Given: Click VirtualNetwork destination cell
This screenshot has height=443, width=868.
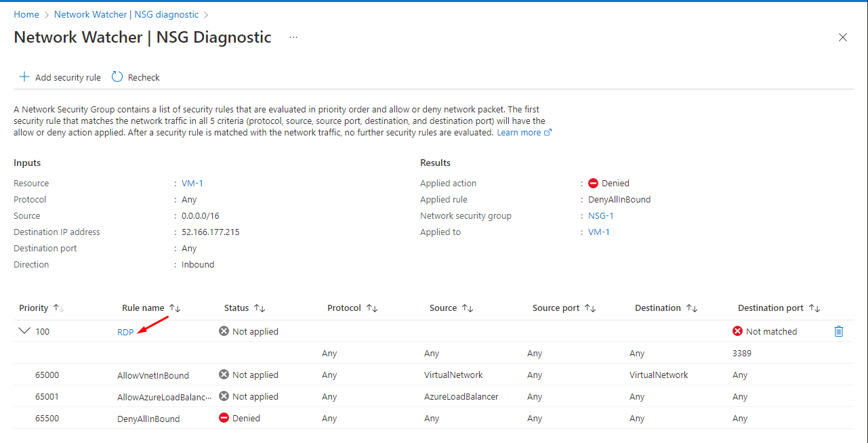Looking at the screenshot, I should pyautogui.click(x=659, y=375).
